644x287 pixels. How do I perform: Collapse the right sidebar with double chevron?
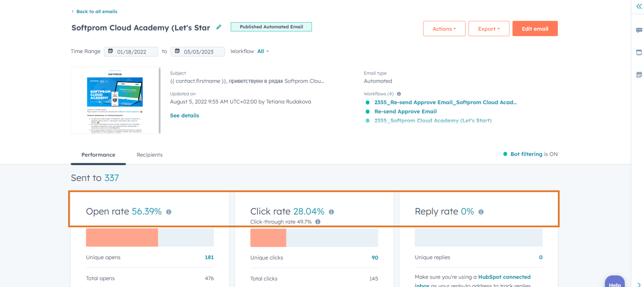[639, 6]
